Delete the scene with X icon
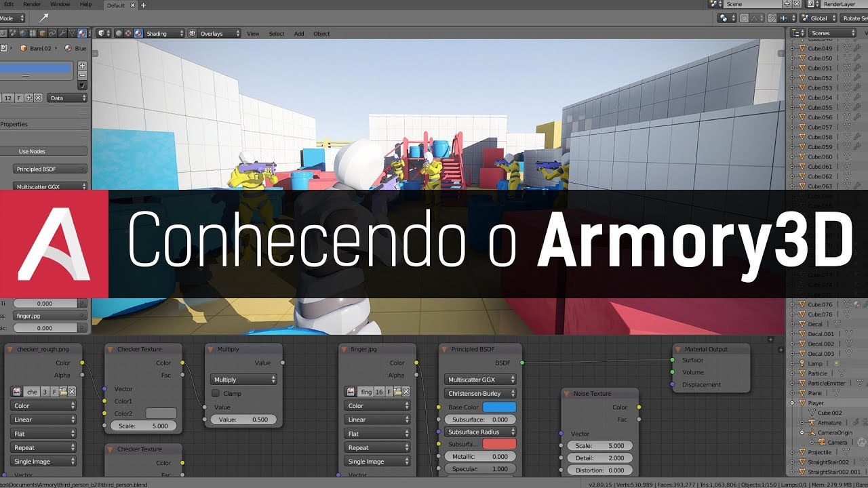This screenshot has height=488, width=868. coord(797,4)
